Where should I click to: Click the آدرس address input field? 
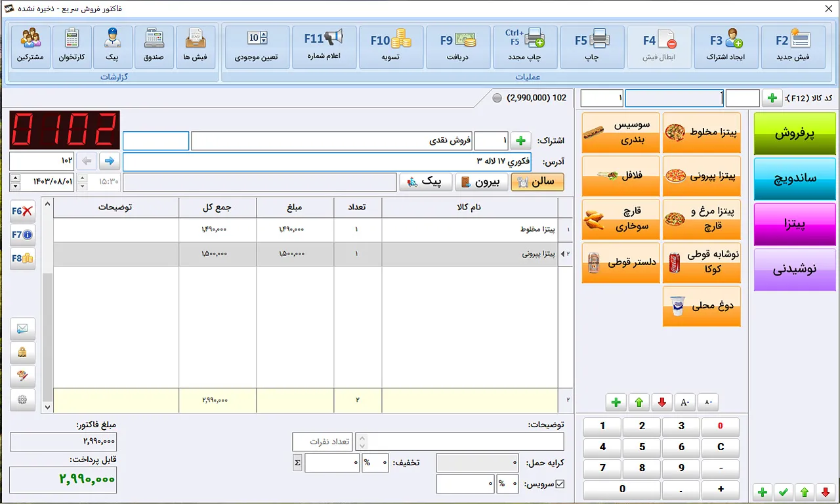point(326,161)
